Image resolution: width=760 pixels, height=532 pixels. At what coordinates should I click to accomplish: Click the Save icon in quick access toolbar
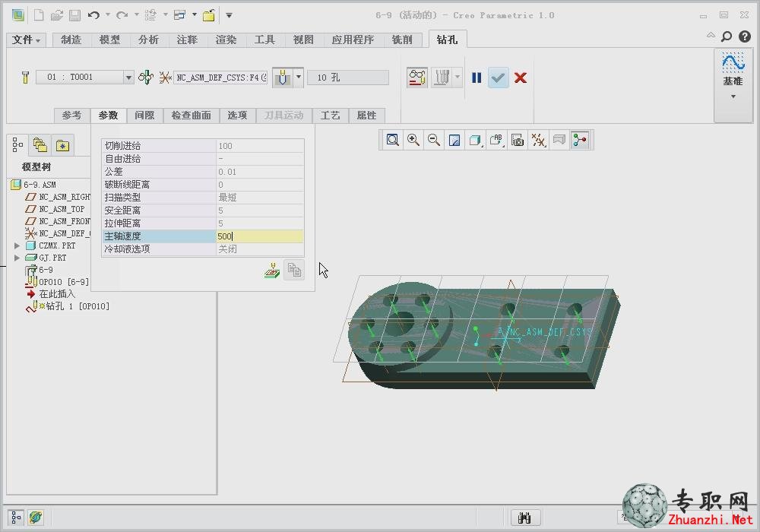point(74,15)
